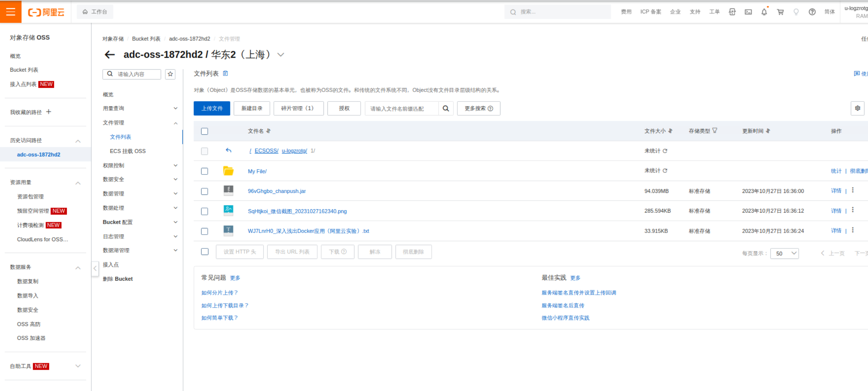The height and width of the screenshot is (391, 868).
Task: Open 费用 in top navigation
Action: 626,12
